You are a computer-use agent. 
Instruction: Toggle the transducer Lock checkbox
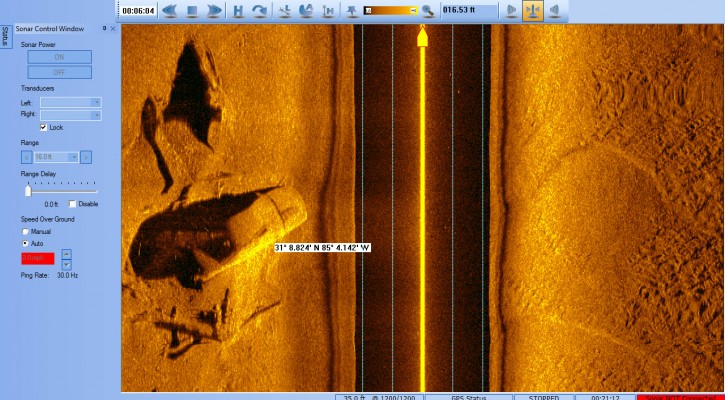coord(43,128)
